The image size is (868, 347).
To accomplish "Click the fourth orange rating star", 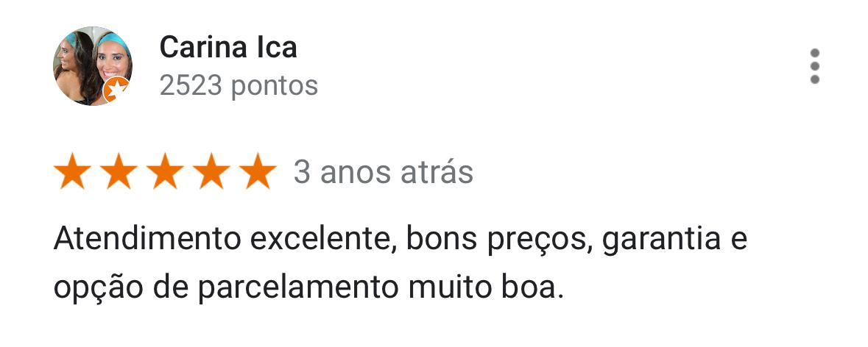I will 211,171.
